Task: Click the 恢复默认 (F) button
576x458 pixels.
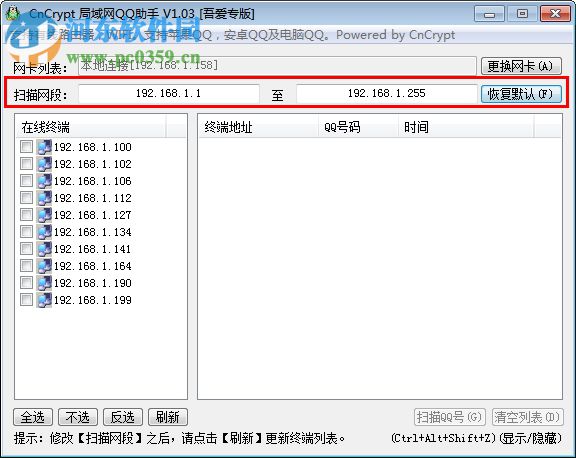Action: (x=521, y=94)
